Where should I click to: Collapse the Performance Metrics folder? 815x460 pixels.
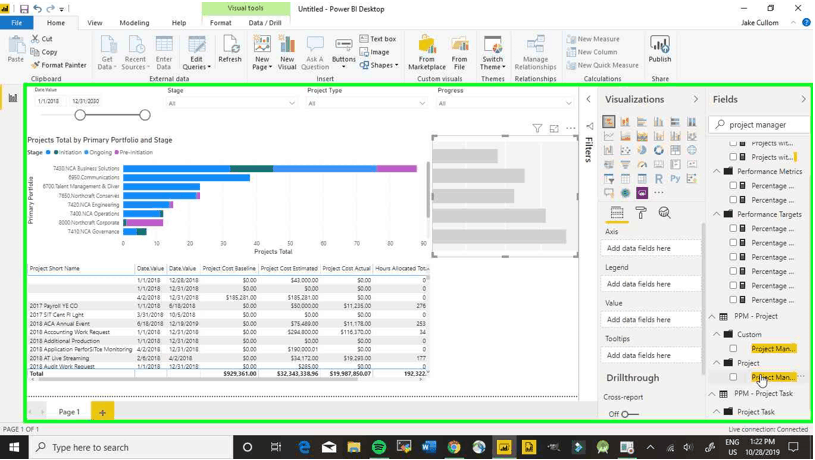[x=717, y=171]
